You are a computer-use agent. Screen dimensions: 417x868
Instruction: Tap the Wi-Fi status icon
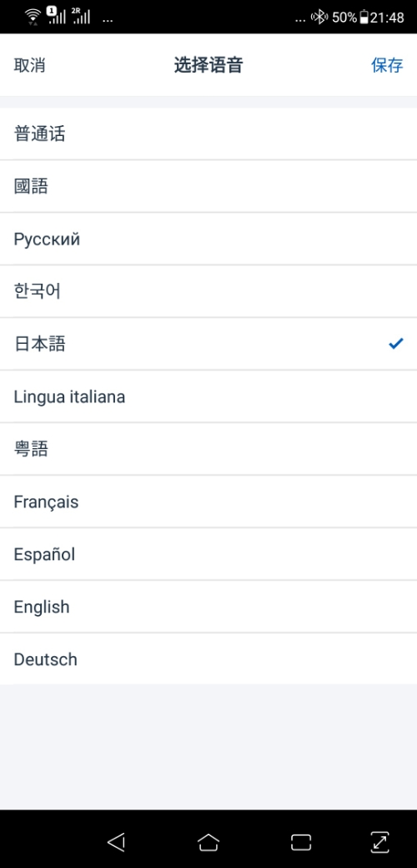33,17
